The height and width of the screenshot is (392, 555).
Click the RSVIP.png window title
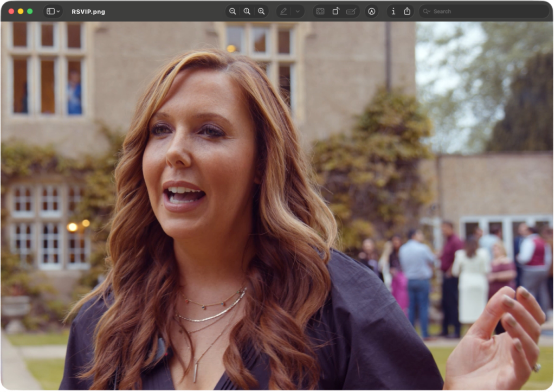point(88,11)
